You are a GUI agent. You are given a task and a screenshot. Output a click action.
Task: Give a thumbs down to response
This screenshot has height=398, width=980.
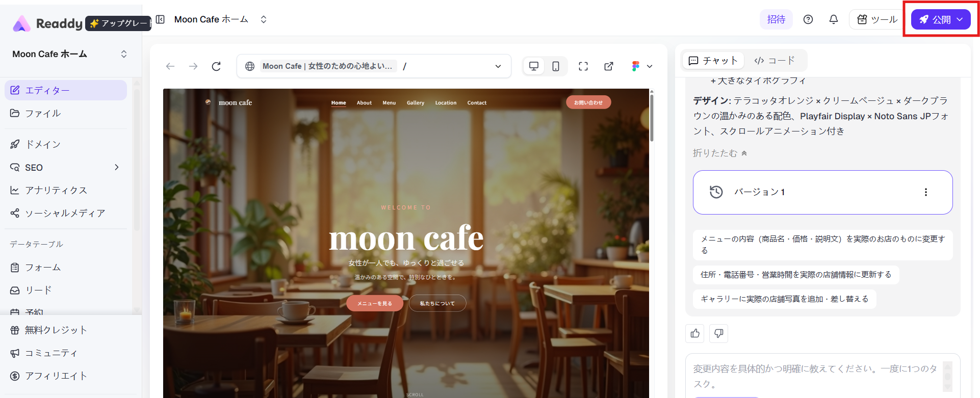(x=718, y=333)
